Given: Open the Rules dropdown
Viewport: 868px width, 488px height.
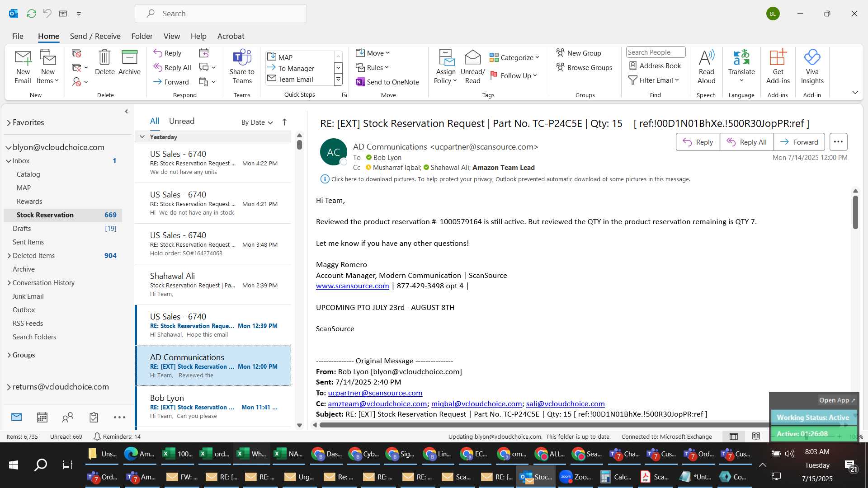Looking at the screenshot, I should (x=372, y=68).
